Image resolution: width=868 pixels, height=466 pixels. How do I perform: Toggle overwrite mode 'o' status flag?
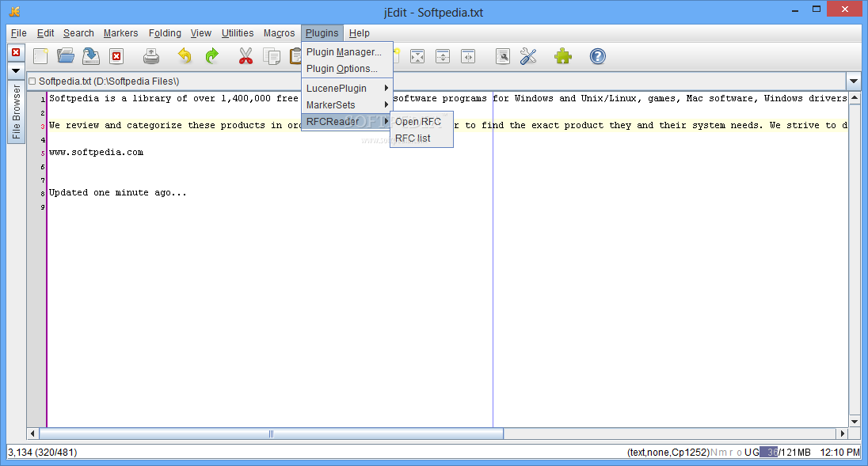pyautogui.click(x=739, y=453)
